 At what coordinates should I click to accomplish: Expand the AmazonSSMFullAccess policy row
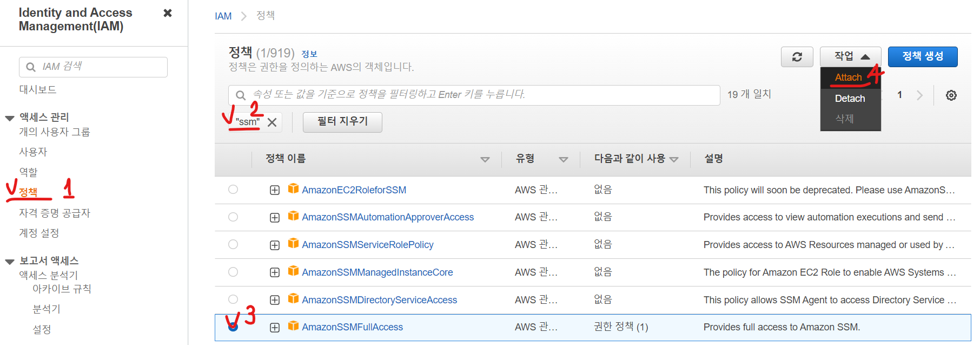pyautogui.click(x=275, y=328)
